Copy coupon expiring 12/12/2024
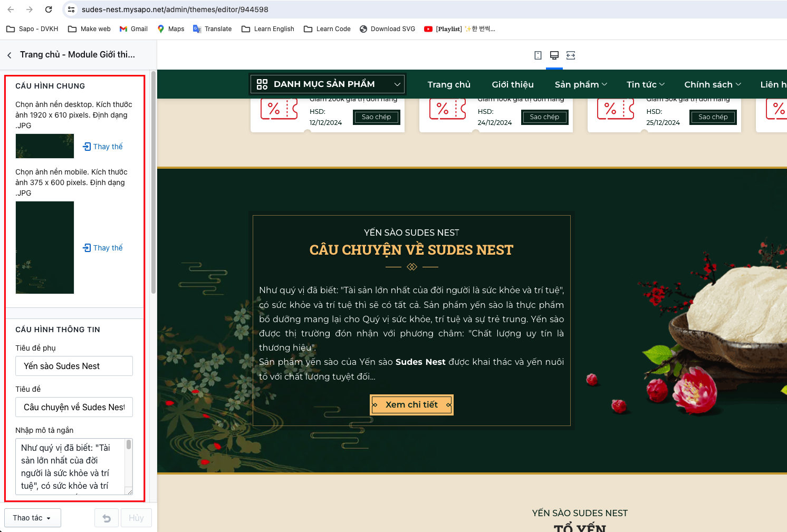787x532 pixels. [x=377, y=117]
